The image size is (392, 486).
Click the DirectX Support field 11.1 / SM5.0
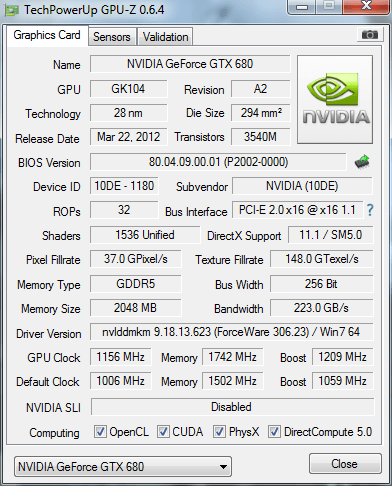tap(331, 235)
